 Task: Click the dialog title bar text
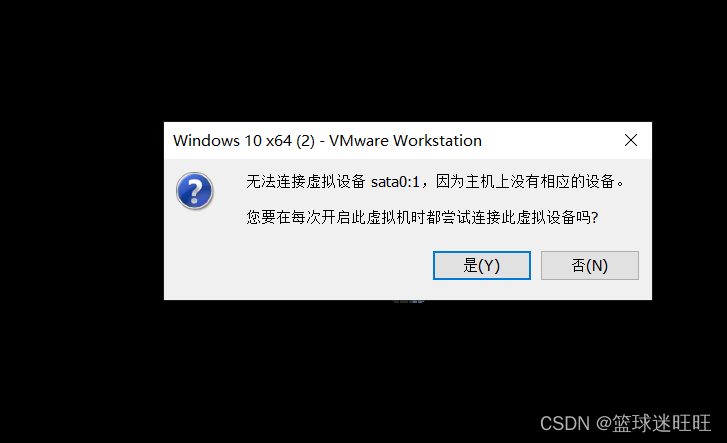(327, 141)
